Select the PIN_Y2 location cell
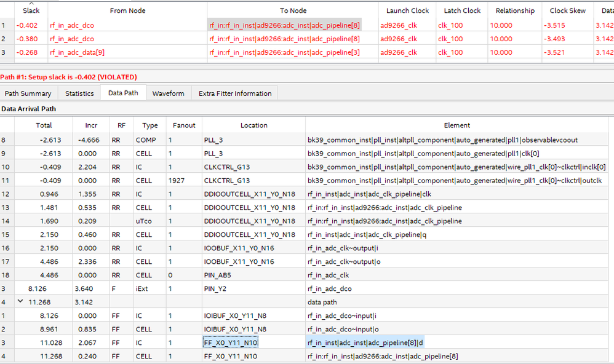 253,288
